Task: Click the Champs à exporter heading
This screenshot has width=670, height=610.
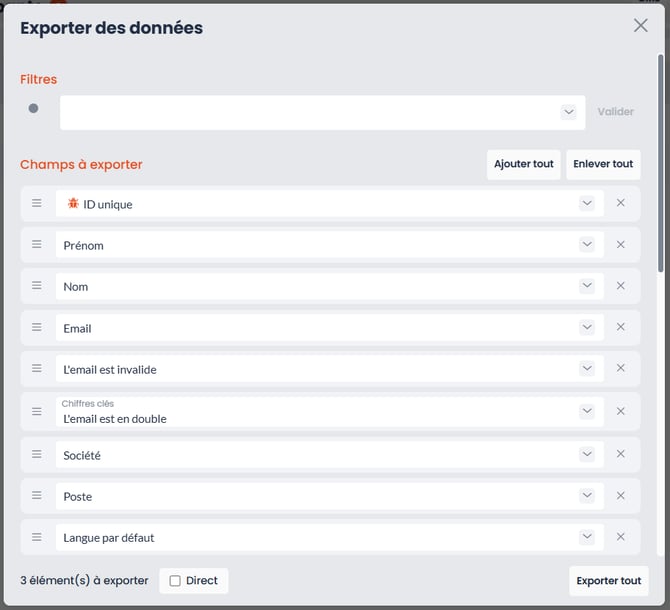Action: pyautogui.click(x=81, y=164)
